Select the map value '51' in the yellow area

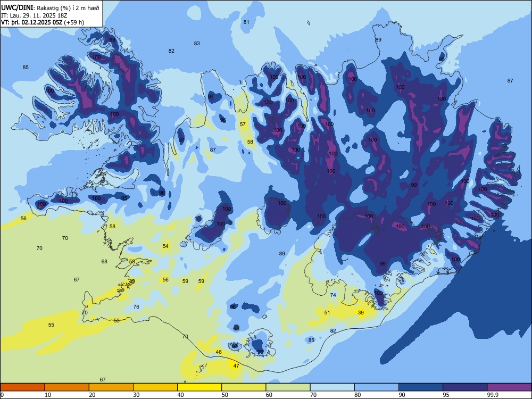pyautogui.click(x=327, y=312)
